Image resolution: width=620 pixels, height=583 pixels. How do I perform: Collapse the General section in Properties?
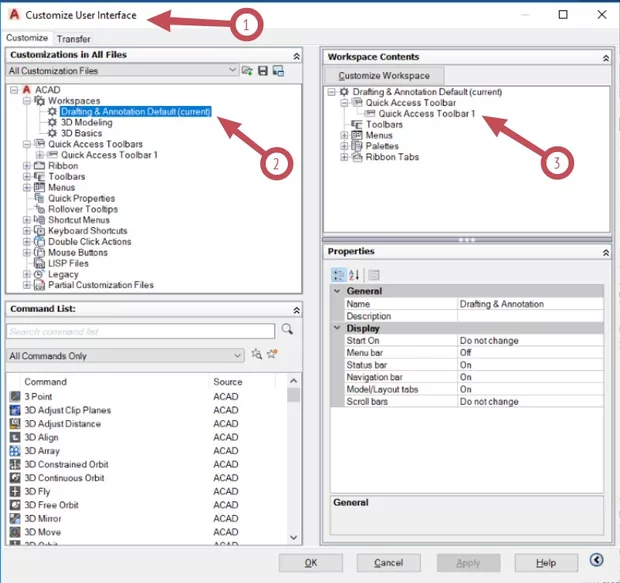pyautogui.click(x=337, y=291)
